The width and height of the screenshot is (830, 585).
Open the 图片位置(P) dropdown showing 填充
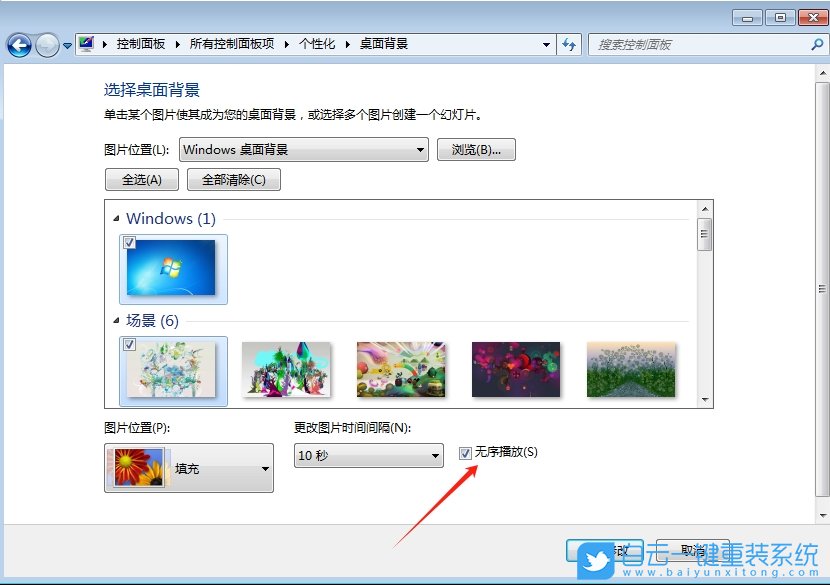pyautogui.click(x=264, y=468)
